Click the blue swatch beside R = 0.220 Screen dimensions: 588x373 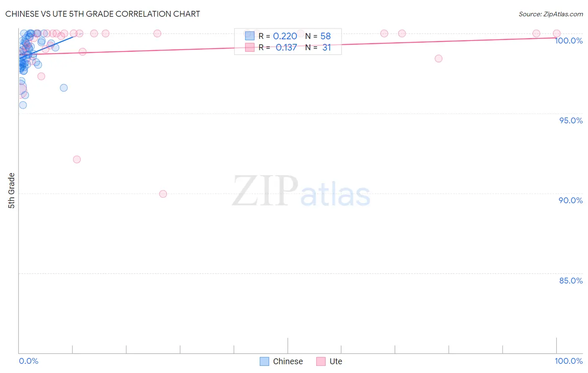(250, 36)
